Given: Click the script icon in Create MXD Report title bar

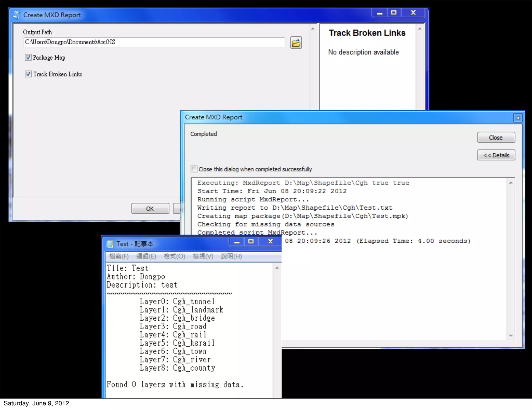Looking at the screenshot, I should [x=17, y=15].
